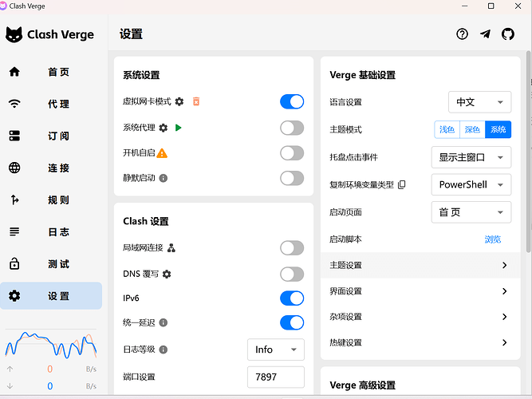Click the green play icon beside 系统代理
The height and width of the screenshot is (399, 532).
178,128
